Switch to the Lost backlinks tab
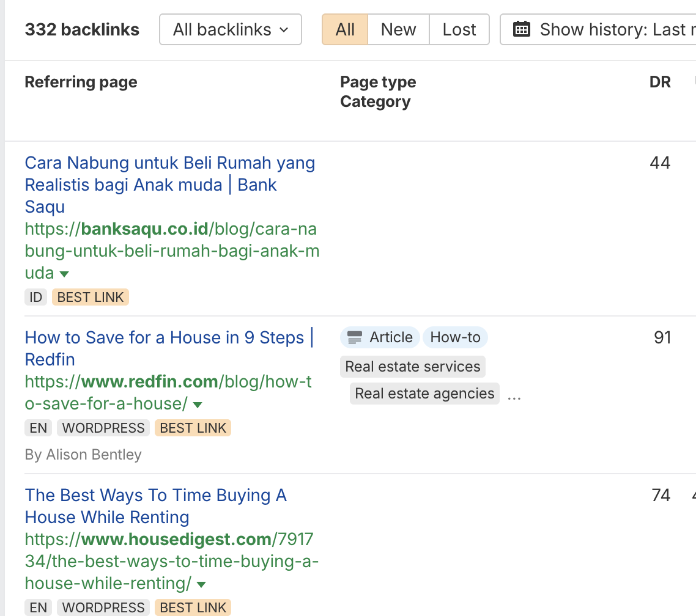The width and height of the screenshot is (696, 616). click(459, 29)
